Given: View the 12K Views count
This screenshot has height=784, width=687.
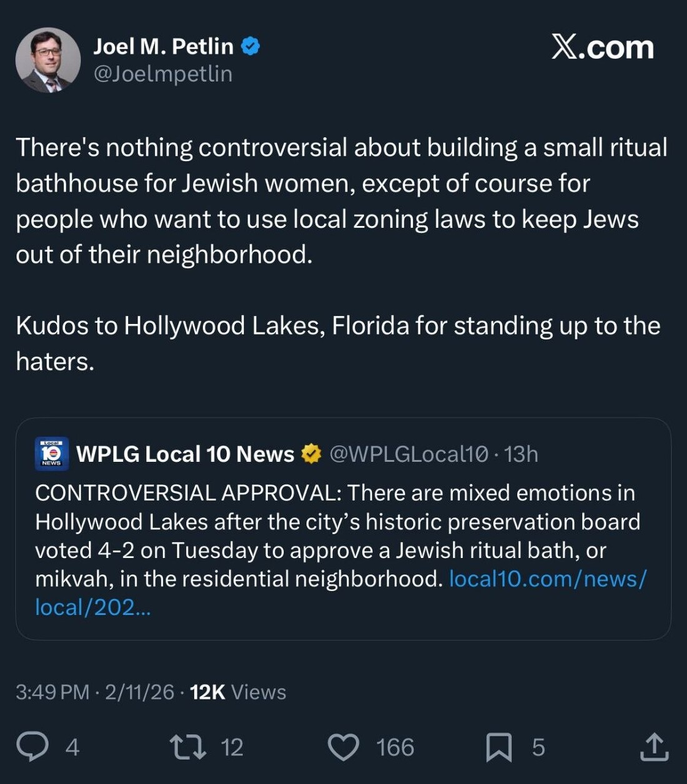Looking at the screenshot, I should click(x=238, y=692).
